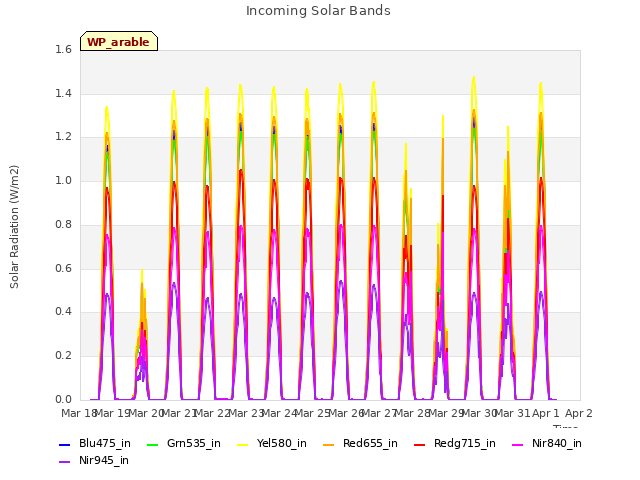
Task: Click the Apr 1 x-axis tick label
Action: 546,413
